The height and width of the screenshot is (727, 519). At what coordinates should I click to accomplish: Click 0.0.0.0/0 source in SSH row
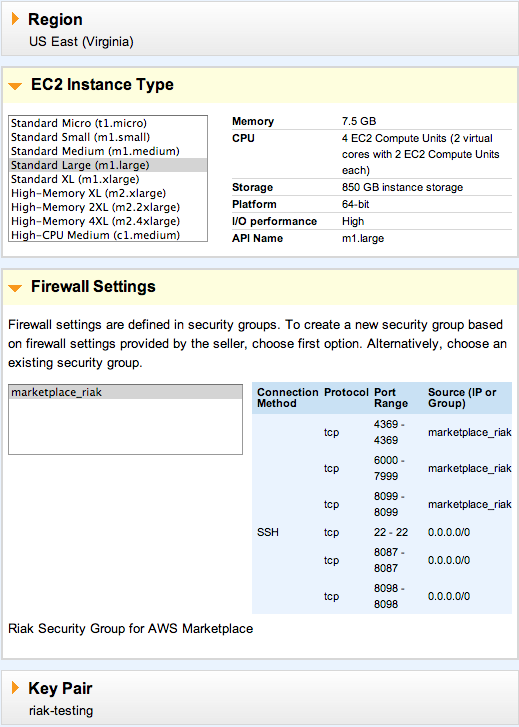pyautogui.click(x=449, y=532)
